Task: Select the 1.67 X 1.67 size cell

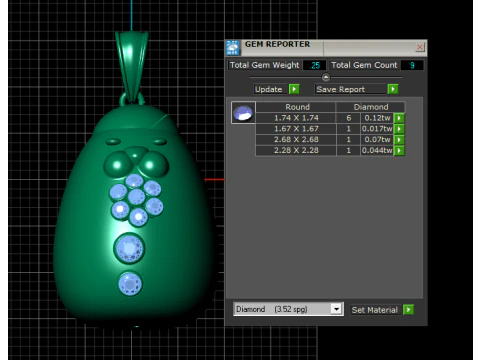Action: (x=296, y=129)
